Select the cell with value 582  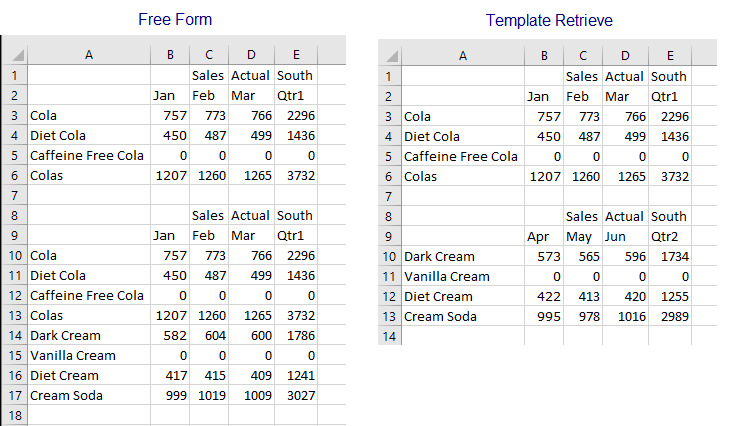click(x=170, y=335)
